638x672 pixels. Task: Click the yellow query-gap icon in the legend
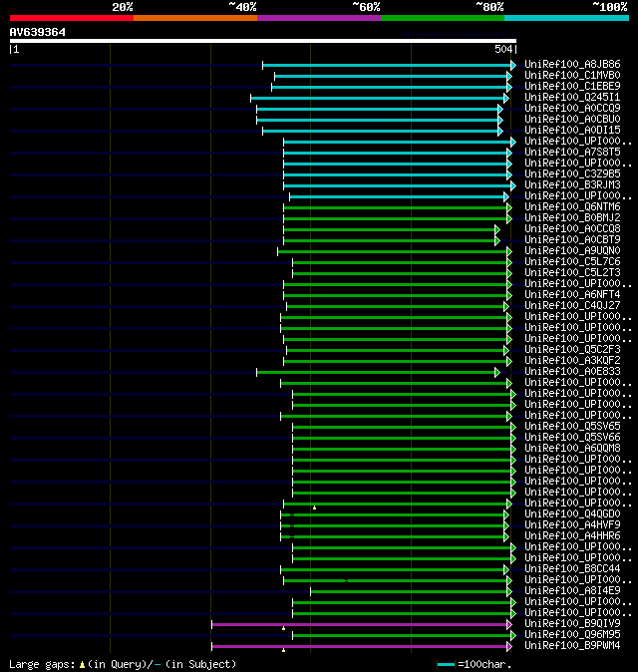tap(82, 665)
